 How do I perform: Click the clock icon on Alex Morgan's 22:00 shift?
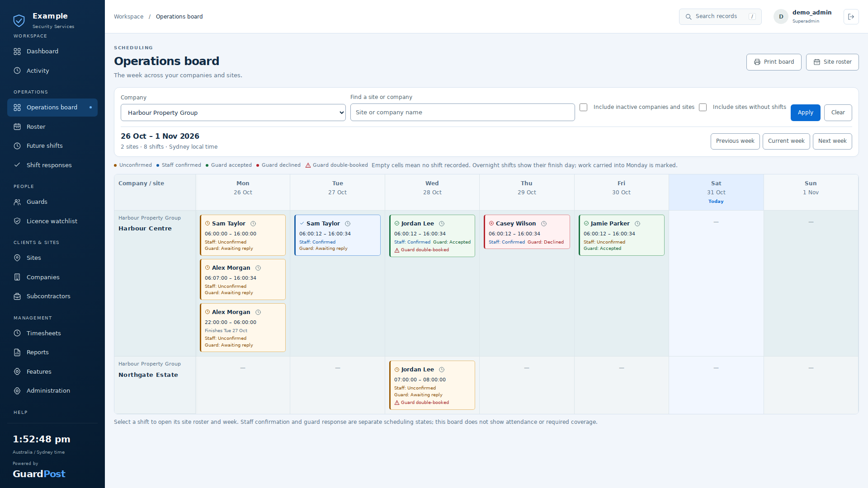click(258, 312)
